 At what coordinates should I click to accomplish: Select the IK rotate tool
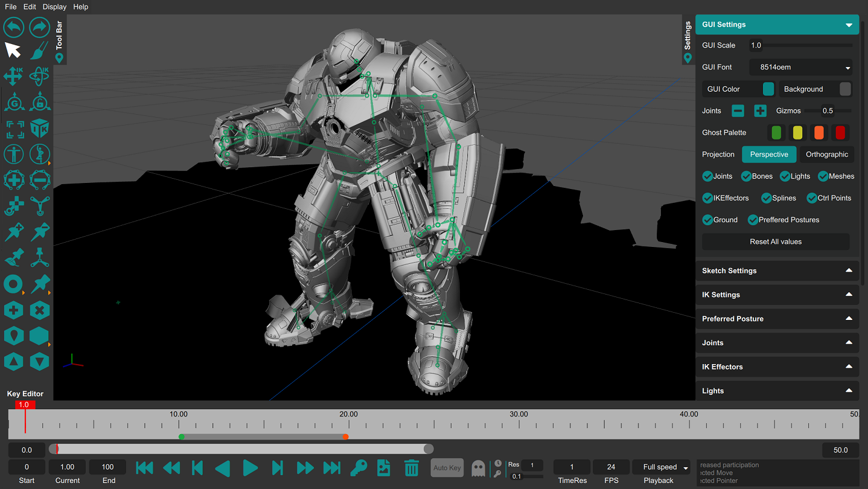pos(39,76)
